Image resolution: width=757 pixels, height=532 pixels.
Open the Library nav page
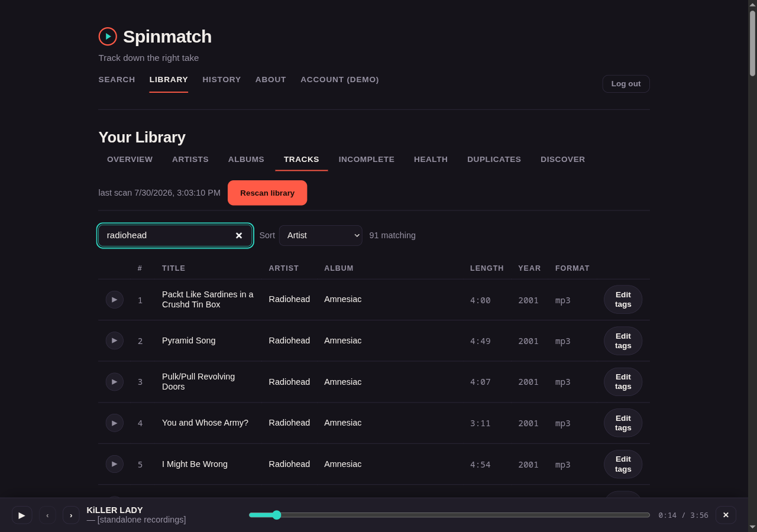pos(169,80)
